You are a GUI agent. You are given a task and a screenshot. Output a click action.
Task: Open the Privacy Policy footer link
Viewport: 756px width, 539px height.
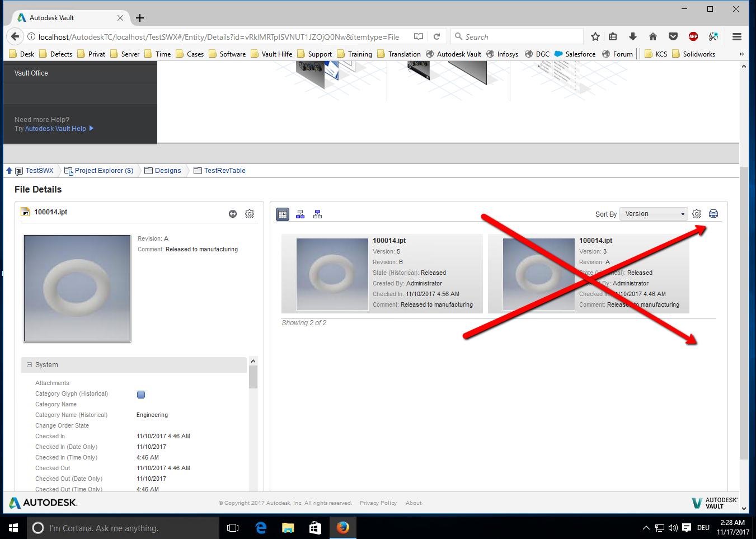(378, 503)
